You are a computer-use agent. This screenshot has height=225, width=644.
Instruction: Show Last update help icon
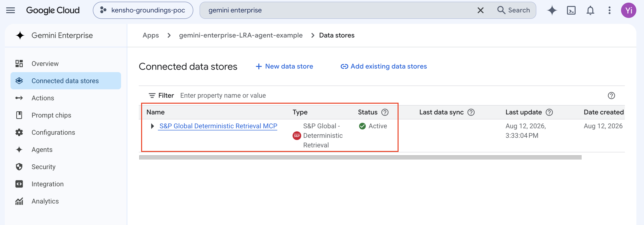pyautogui.click(x=549, y=112)
